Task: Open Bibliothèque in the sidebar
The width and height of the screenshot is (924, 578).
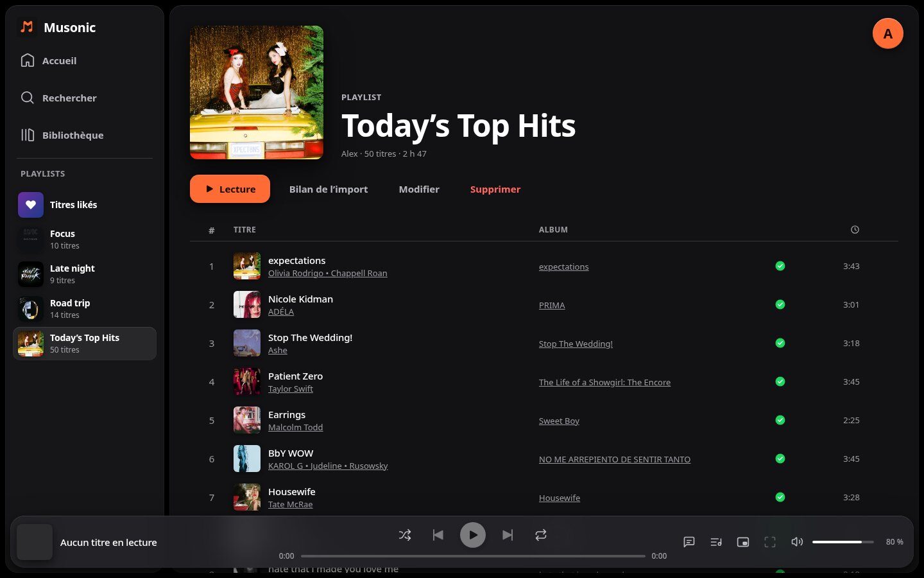Action: [x=85, y=135]
